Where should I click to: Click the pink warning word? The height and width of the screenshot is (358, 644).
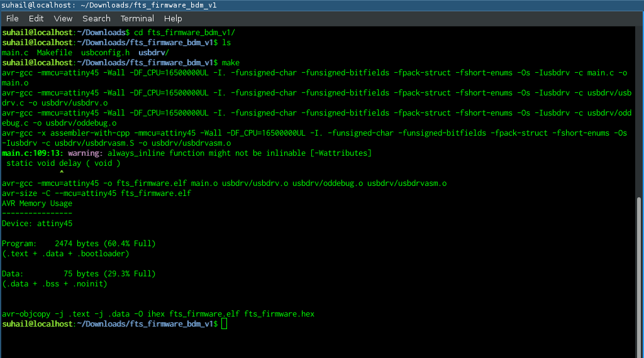pyautogui.click(x=85, y=153)
